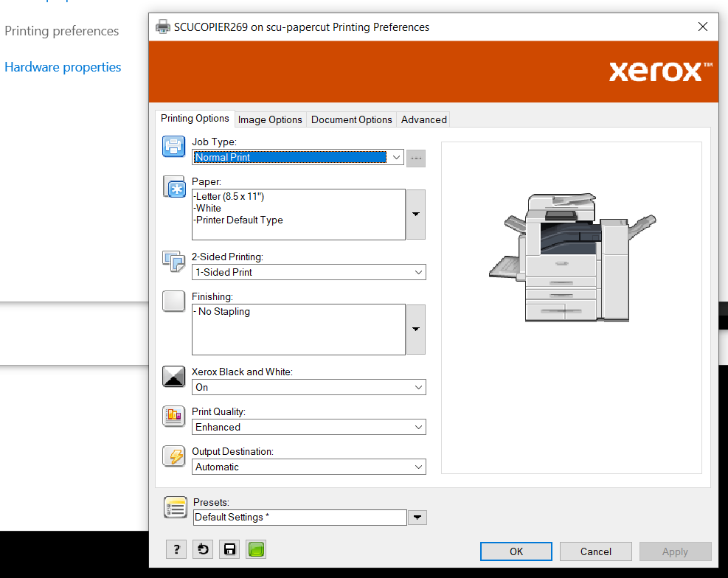
Task: Click the Print Quality icon
Action: coord(173,416)
